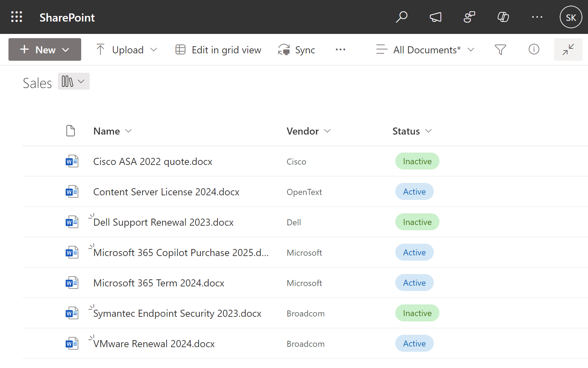Click the Dell vendor cell
The height and width of the screenshot is (368, 588).
point(294,222)
